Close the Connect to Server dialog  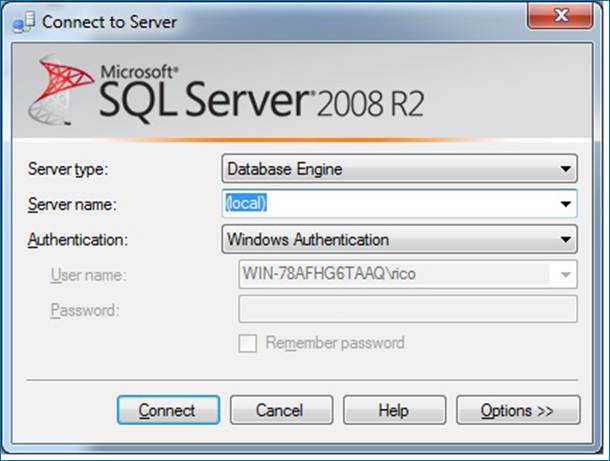[x=560, y=16]
